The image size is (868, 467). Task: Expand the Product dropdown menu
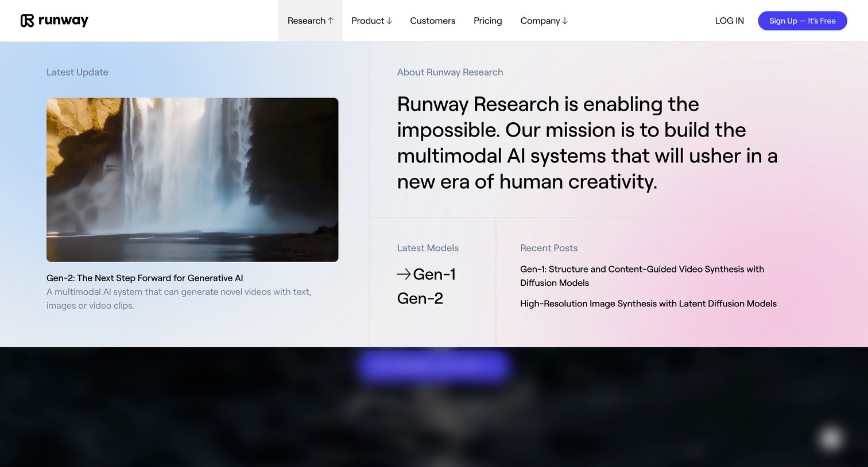point(371,21)
